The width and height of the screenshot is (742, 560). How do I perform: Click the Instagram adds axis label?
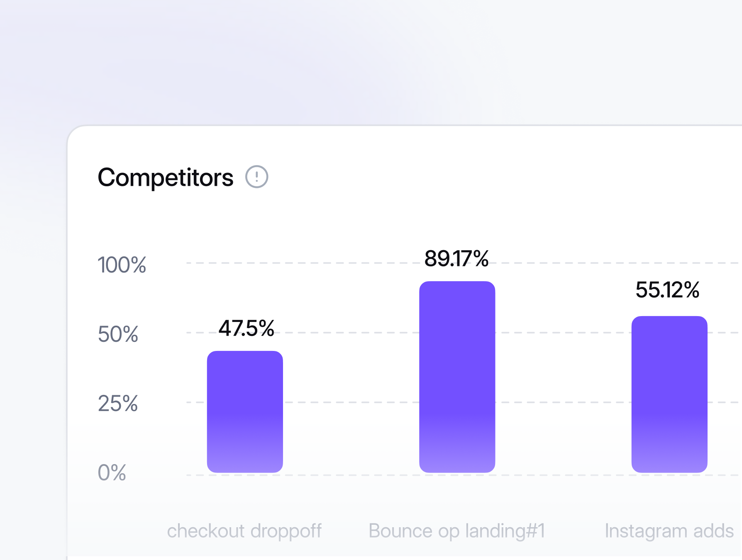669,531
